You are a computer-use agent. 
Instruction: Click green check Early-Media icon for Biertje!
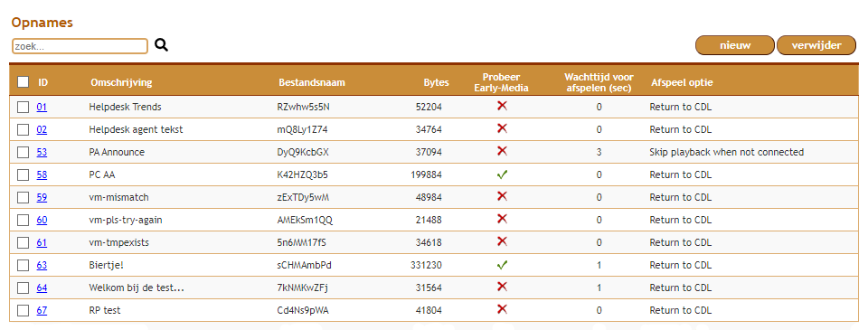pyautogui.click(x=502, y=265)
